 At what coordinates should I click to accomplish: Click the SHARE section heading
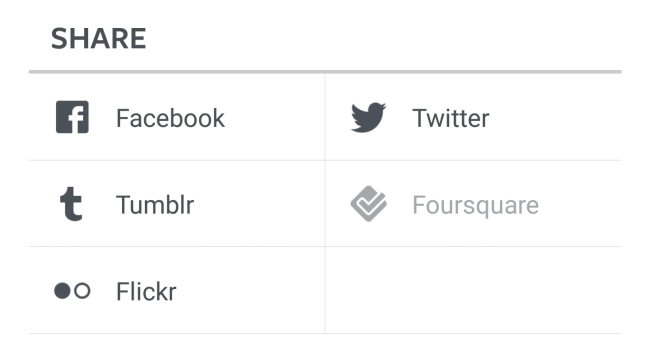[x=98, y=39]
